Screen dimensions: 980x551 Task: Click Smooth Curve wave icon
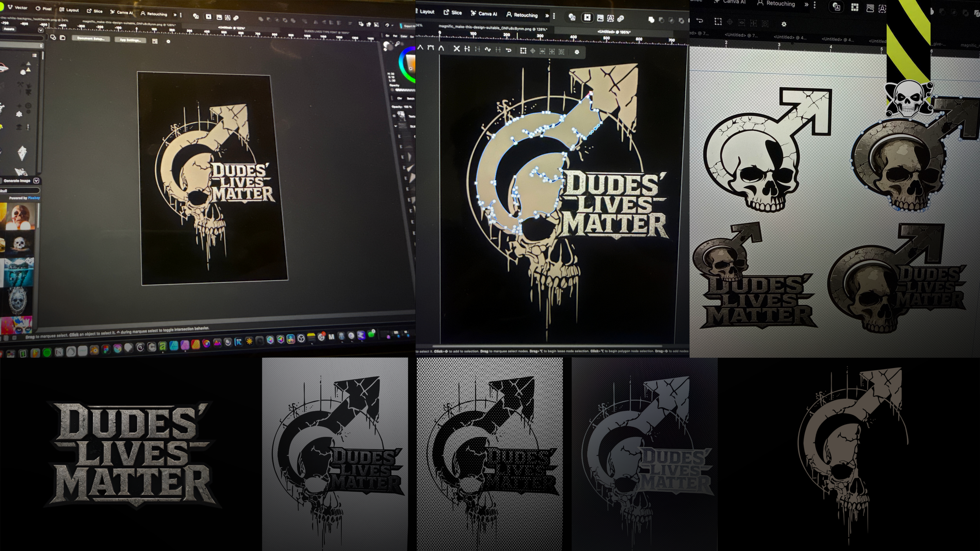click(488, 50)
